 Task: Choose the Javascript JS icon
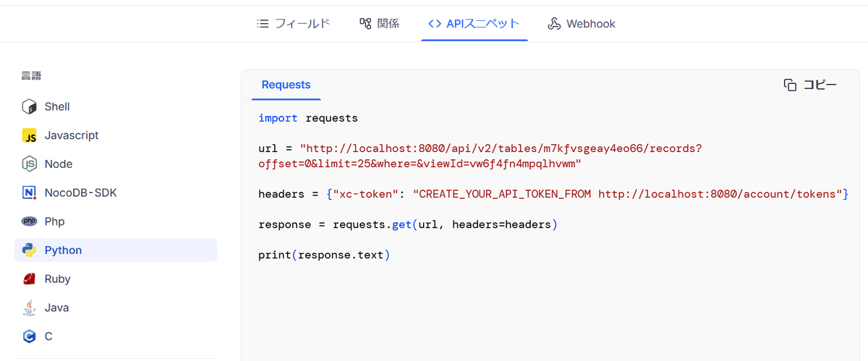[30, 136]
